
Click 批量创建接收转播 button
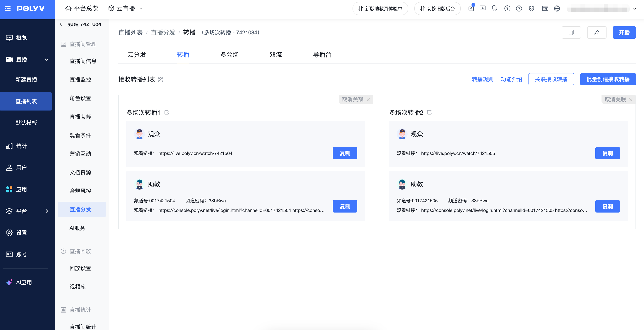tap(608, 79)
